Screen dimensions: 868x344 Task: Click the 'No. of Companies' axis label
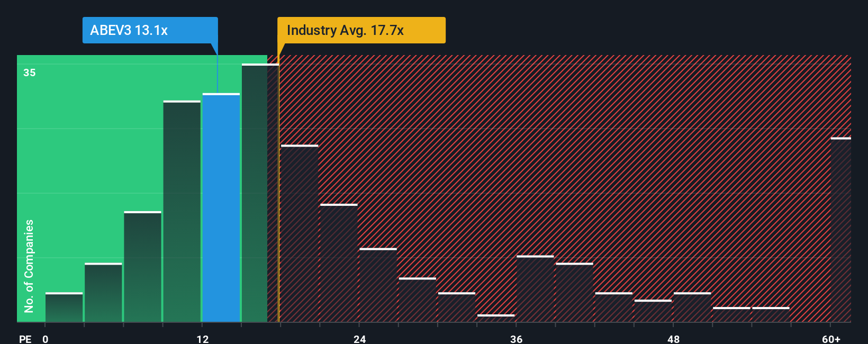tap(29, 266)
